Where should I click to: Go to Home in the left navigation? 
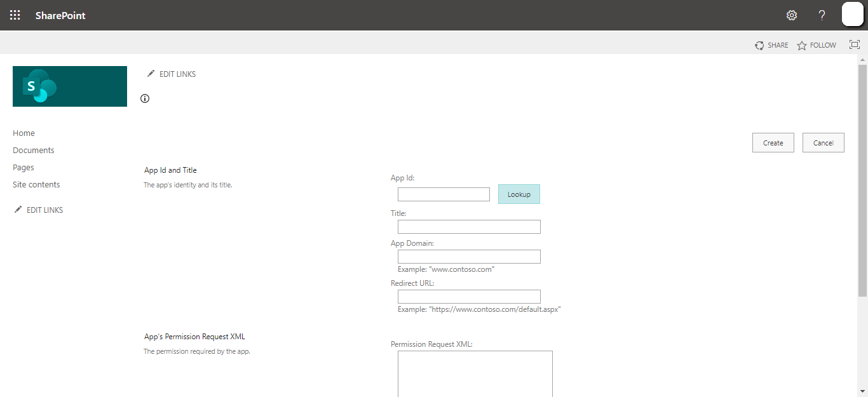point(24,133)
